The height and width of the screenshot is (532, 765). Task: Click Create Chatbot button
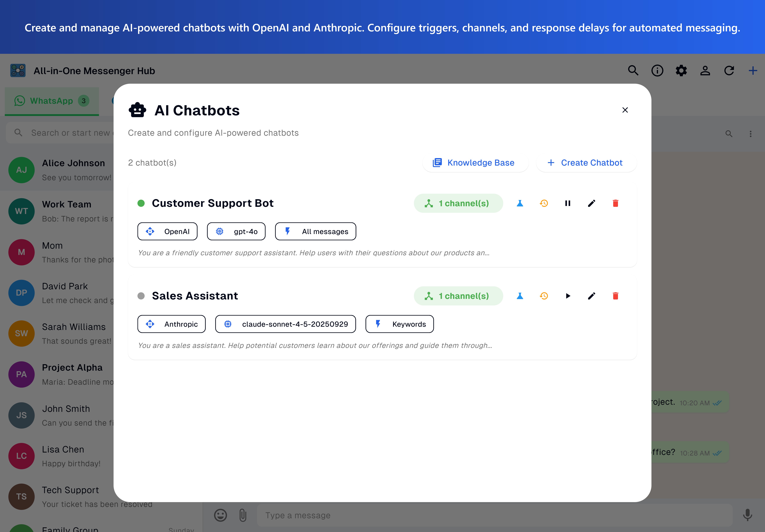coord(586,163)
